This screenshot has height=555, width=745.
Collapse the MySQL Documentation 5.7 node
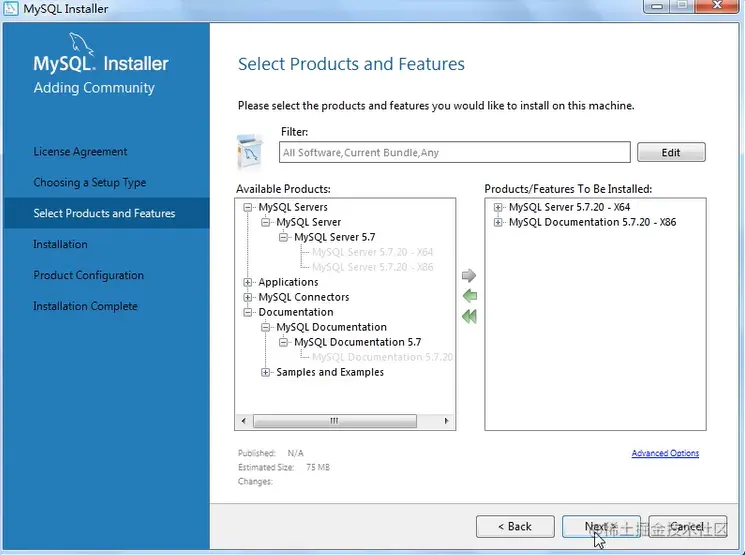(284, 342)
